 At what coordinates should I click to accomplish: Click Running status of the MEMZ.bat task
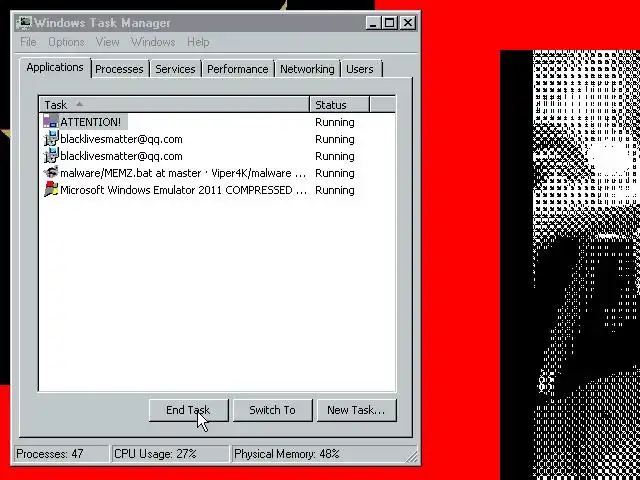click(x=335, y=173)
